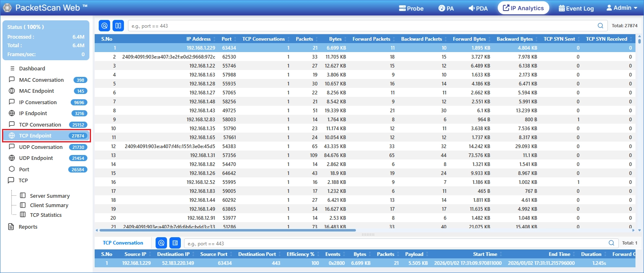Click the Server Summary panel icon

(23, 196)
